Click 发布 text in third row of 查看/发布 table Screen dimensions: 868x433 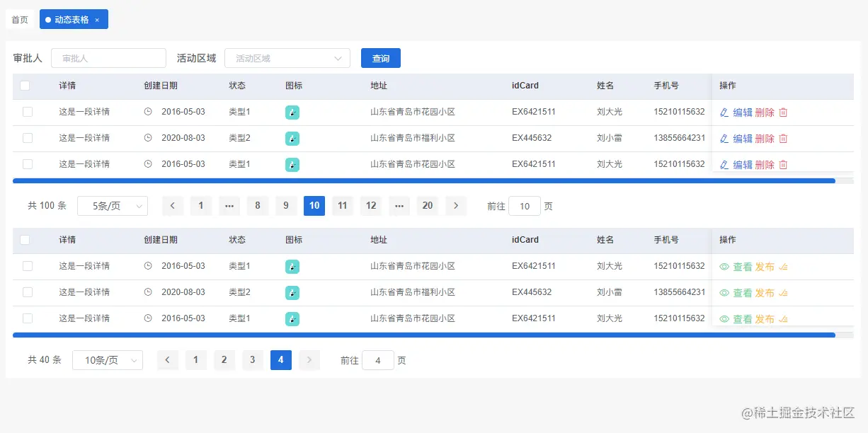click(765, 319)
